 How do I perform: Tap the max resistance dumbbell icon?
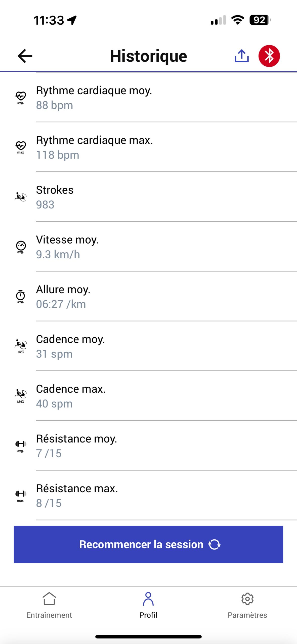point(21,496)
